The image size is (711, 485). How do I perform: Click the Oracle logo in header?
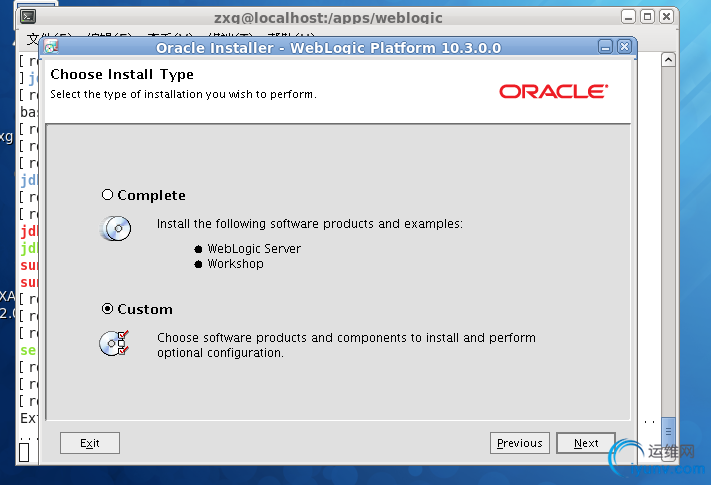(553, 91)
